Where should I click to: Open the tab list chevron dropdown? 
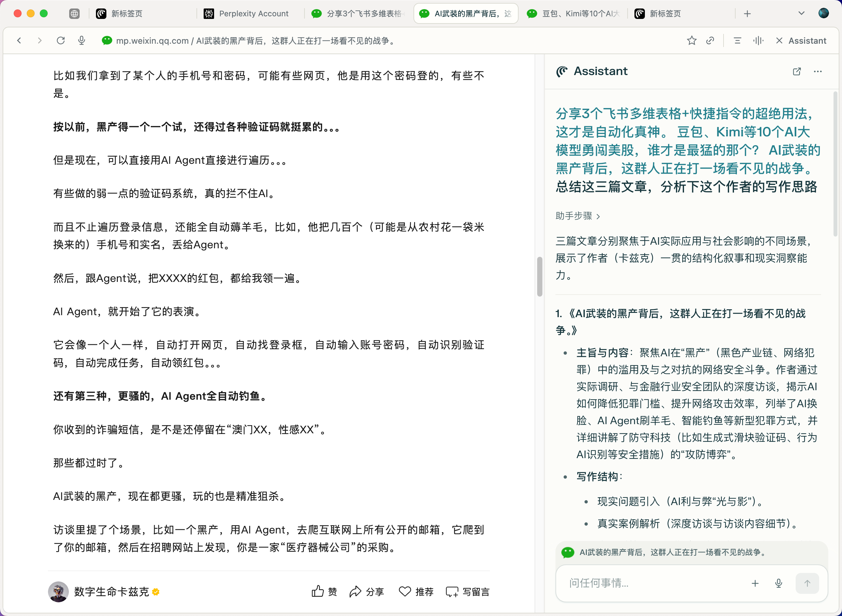click(801, 13)
